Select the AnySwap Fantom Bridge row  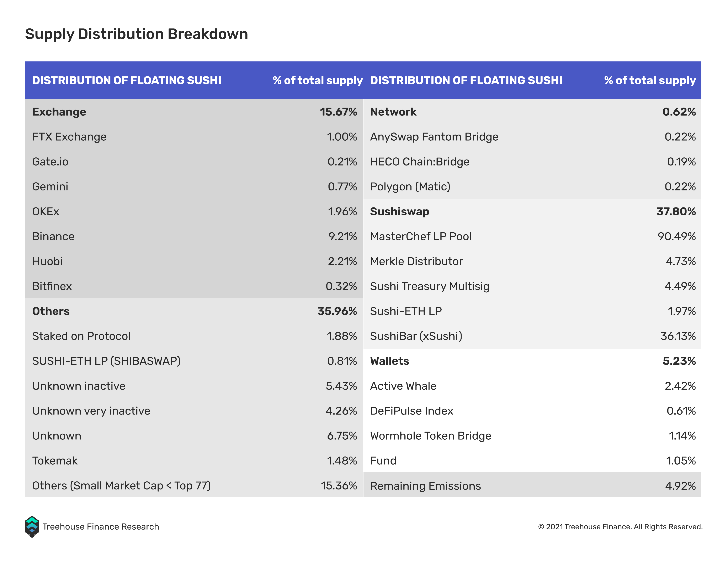[532, 137]
